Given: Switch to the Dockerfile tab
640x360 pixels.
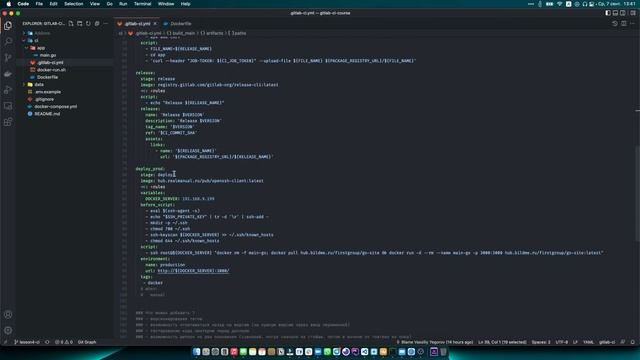Looking at the screenshot, I should (177, 24).
